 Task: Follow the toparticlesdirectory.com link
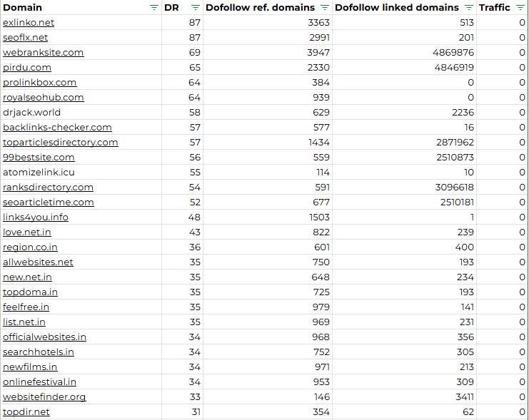click(61, 142)
